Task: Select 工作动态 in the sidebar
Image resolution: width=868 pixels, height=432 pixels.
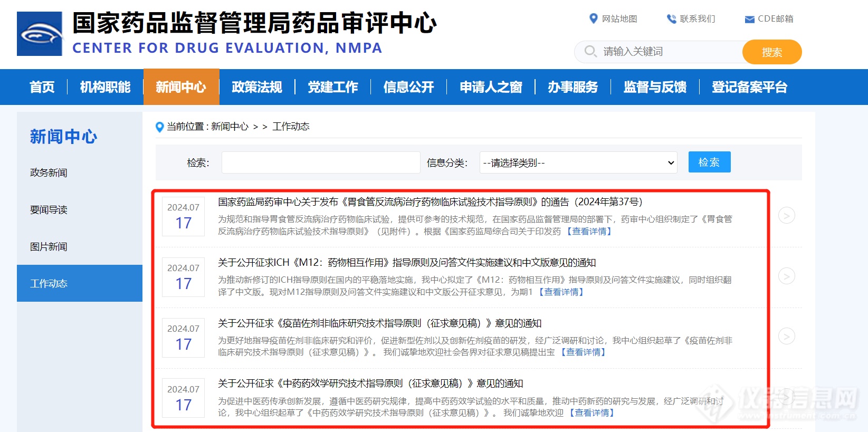Action: click(80, 283)
